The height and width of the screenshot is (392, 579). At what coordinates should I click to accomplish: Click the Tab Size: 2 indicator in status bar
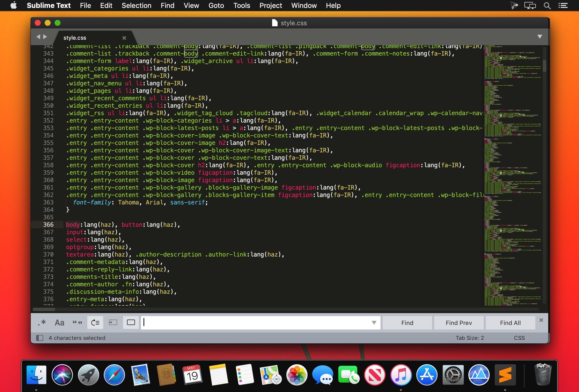click(470, 338)
